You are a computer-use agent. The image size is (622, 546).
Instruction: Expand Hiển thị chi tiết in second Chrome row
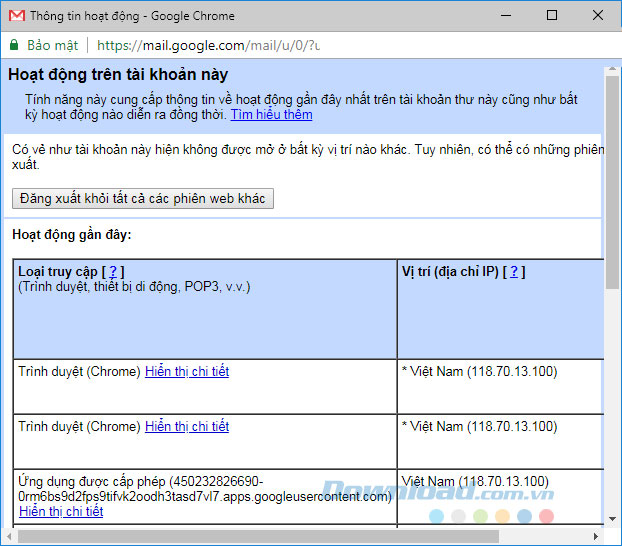click(186, 427)
